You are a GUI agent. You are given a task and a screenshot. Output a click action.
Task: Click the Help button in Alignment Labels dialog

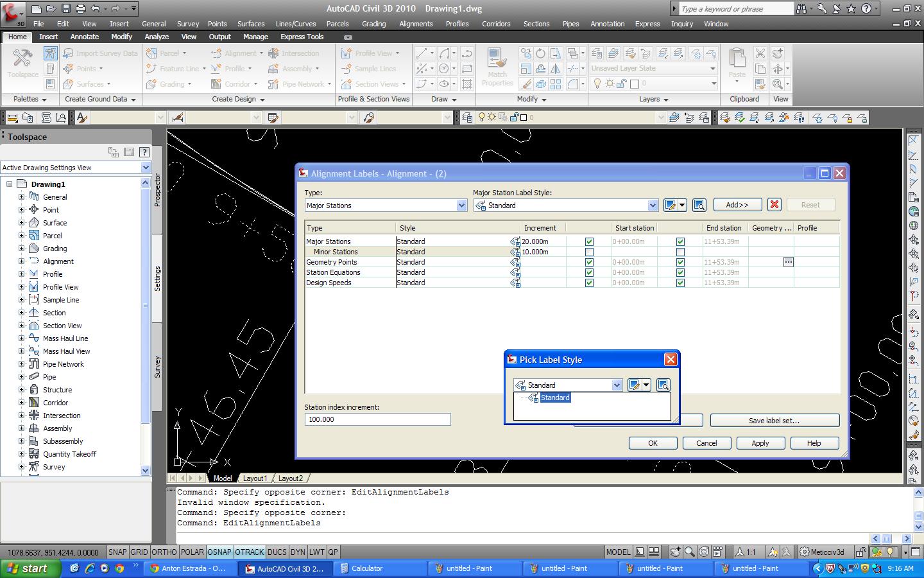tap(814, 443)
